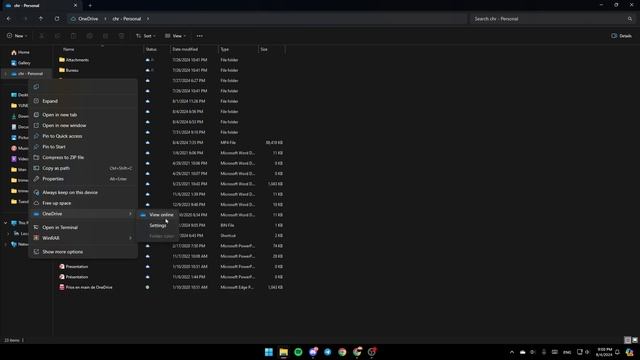Choose Copy as path

click(83, 168)
